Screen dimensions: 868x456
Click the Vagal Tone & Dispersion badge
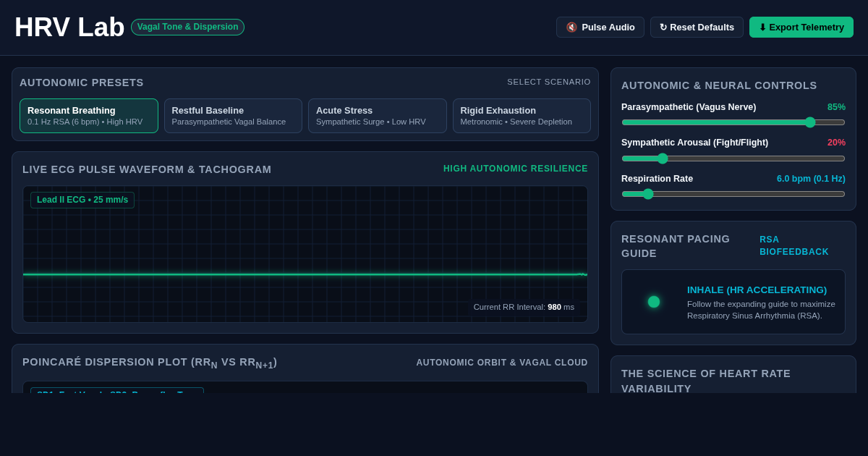(x=187, y=27)
